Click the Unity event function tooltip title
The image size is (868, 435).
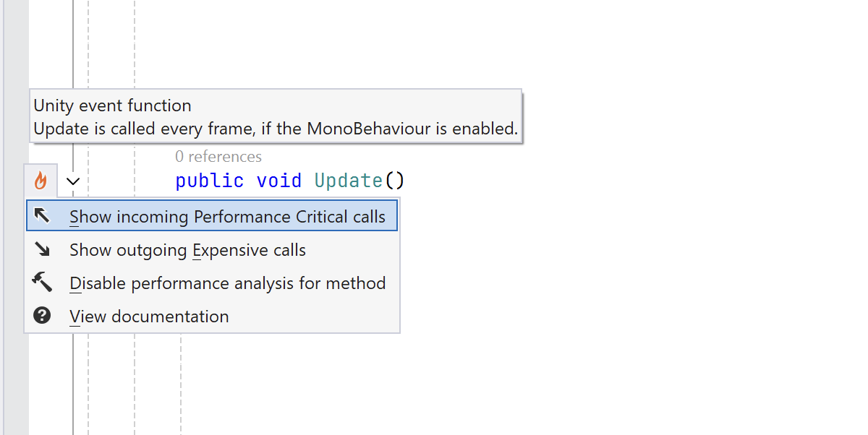(x=113, y=105)
